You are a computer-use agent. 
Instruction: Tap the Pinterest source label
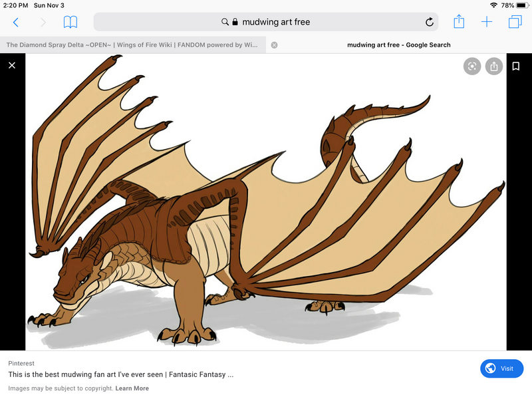coord(21,364)
